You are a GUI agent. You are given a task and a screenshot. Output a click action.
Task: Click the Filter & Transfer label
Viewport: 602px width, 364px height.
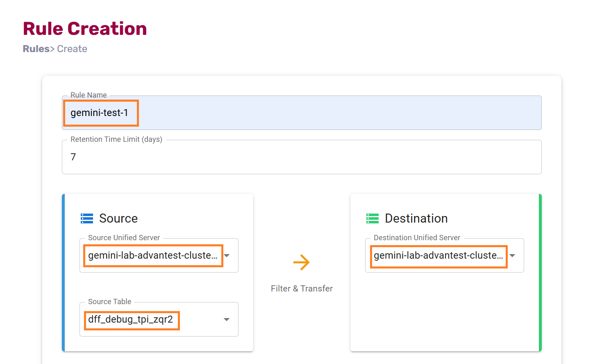(x=302, y=289)
